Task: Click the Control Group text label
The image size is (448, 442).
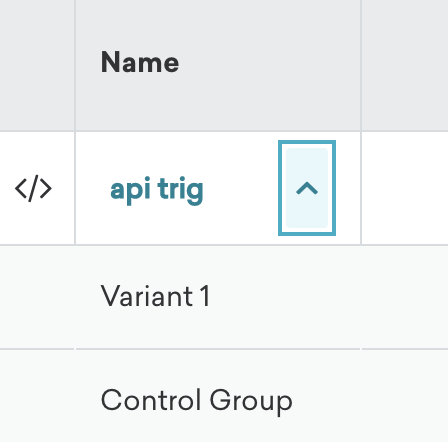Action: click(197, 401)
